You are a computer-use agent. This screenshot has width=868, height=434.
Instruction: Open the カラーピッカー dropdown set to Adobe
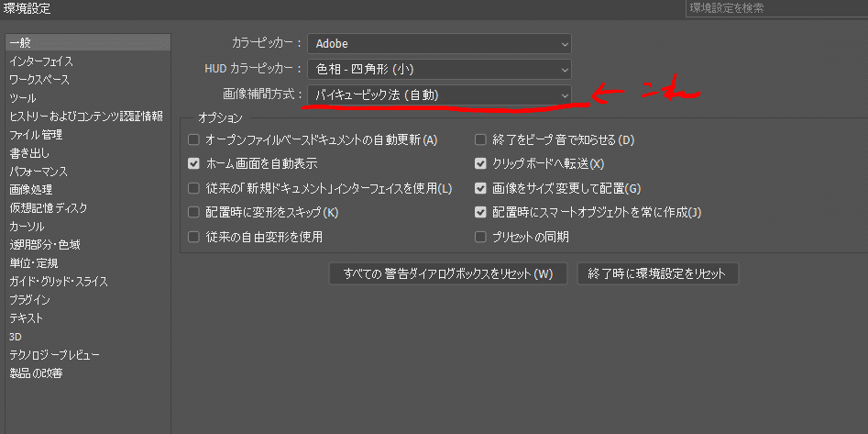click(x=440, y=43)
